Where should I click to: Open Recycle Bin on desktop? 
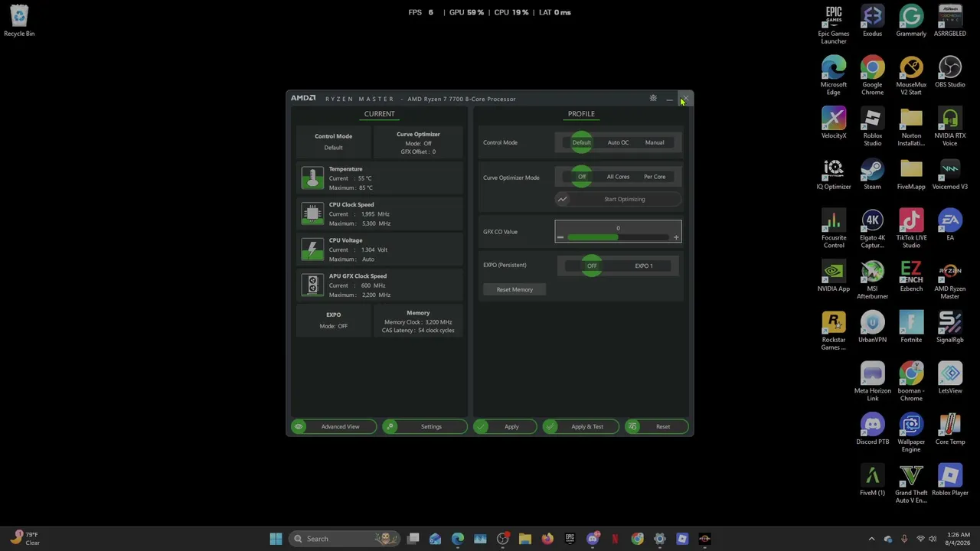(x=19, y=21)
